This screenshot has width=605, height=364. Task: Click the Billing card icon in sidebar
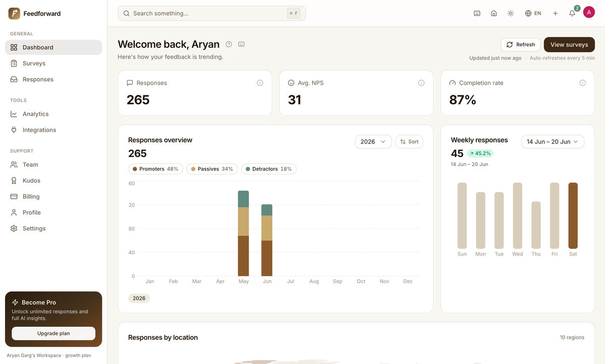coord(14,197)
